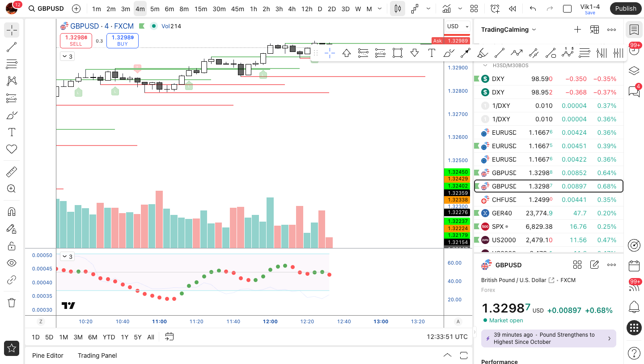The width and height of the screenshot is (644, 364).
Task: Collapse the main chart indicator legend showing 3
Action: point(68,56)
